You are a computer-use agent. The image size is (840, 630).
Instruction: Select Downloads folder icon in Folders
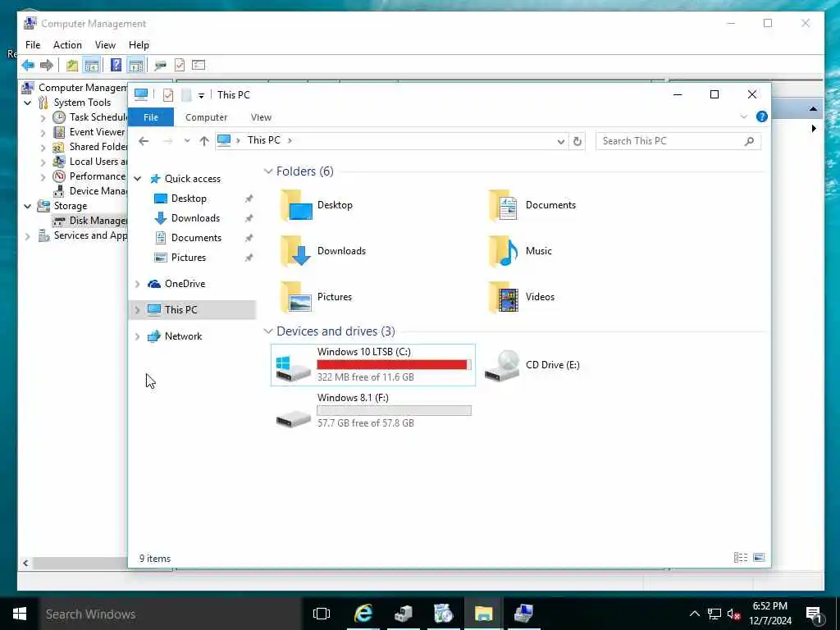click(x=296, y=251)
